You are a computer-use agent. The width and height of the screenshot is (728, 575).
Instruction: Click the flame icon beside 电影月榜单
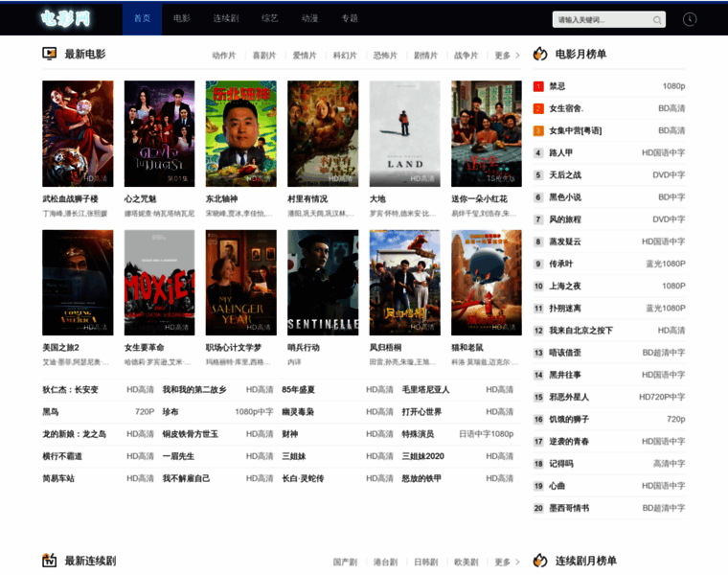[x=540, y=54]
